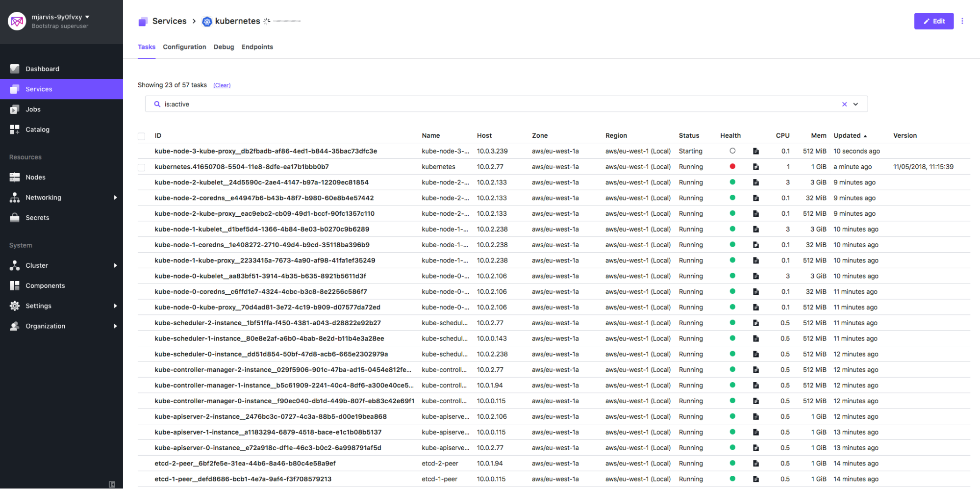Click the Edit button
The image size is (980, 489).
coord(933,21)
